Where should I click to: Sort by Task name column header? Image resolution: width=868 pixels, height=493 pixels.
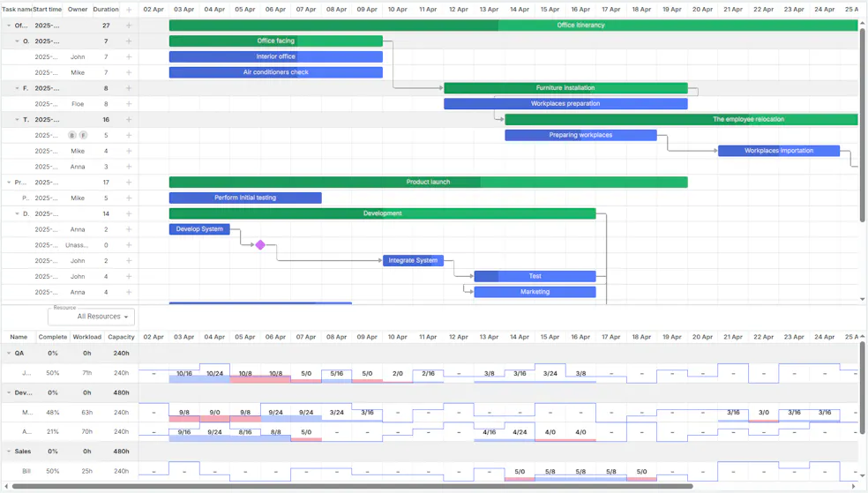point(17,10)
